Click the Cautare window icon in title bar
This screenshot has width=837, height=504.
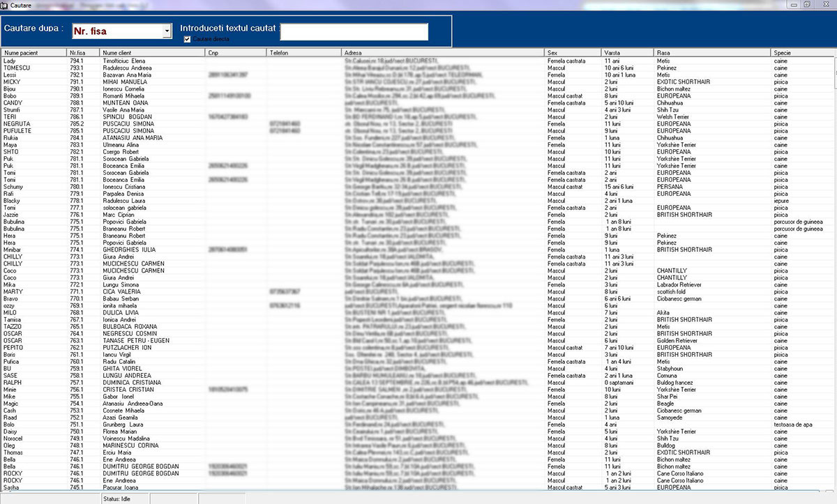coord(5,5)
